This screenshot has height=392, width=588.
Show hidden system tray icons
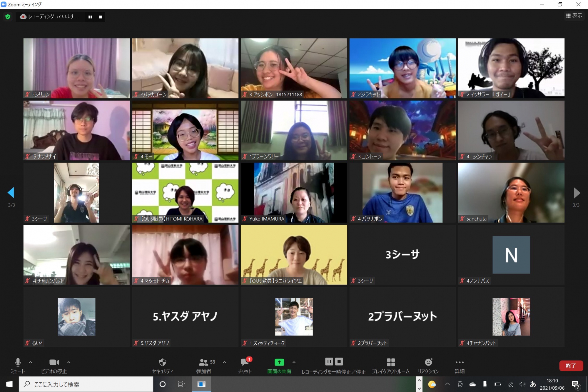pos(447,384)
